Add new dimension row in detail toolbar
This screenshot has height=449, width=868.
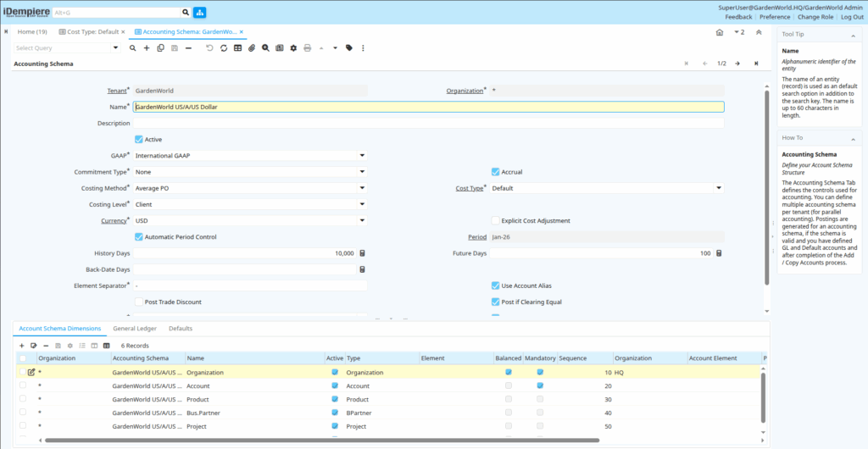tap(21, 346)
